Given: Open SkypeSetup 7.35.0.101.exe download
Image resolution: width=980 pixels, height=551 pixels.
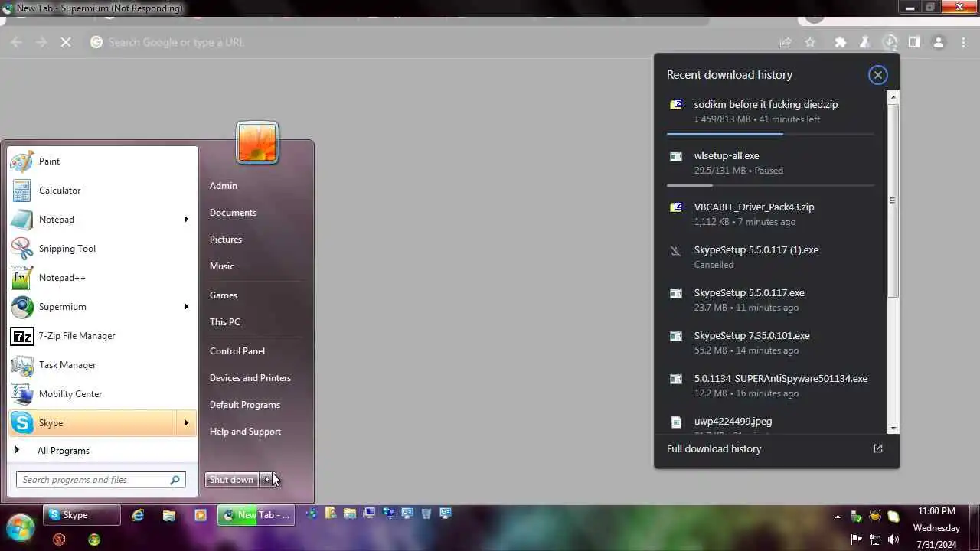Looking at the screenshot, I should pos(771,343).
